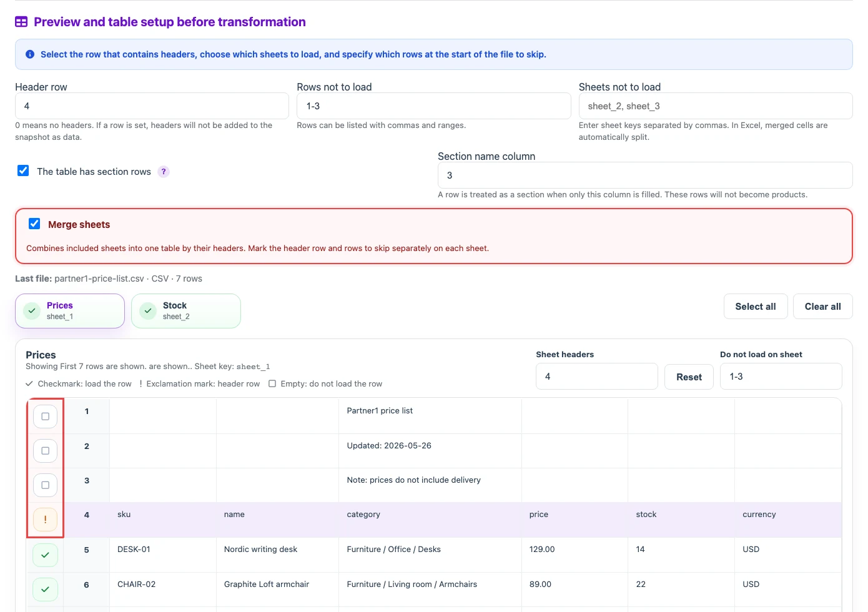This screenshot has height=612, width=868.
Task: Click the 'Note: prices do not include delivery' cell
Action: point(430,485)
